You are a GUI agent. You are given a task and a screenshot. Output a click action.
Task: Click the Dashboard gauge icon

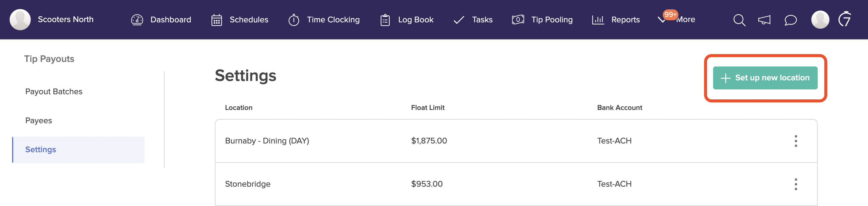tap(137, 20)
